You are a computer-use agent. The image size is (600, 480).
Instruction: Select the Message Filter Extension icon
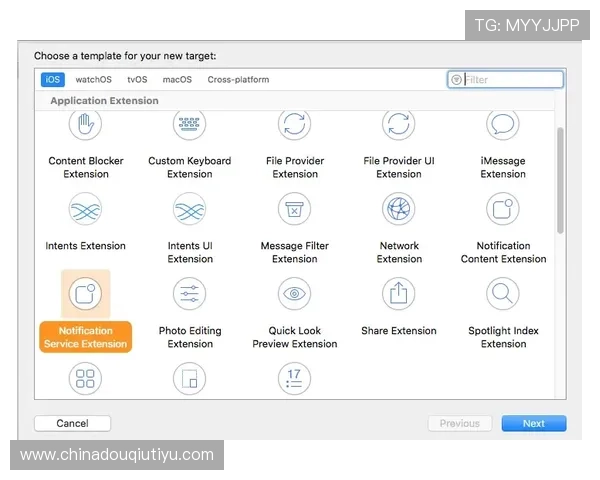(x=295, y=209)
